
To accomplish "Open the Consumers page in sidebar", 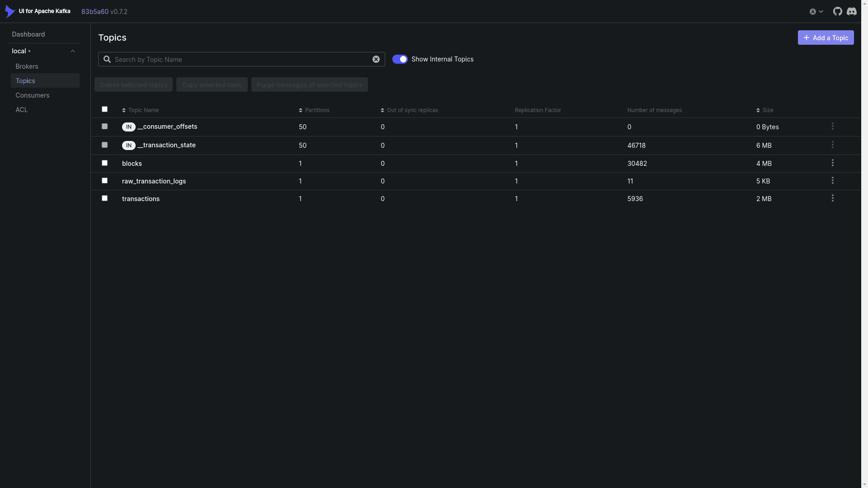I will [x=32, y=95].
